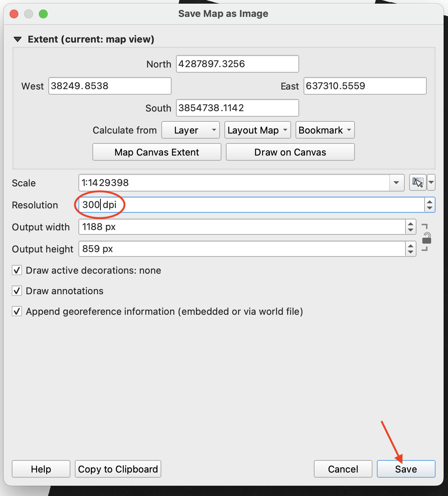Increase Output width with up arrow
This screenshot has width=448, height=496.
pyautogui.click(x=411, y=223)
